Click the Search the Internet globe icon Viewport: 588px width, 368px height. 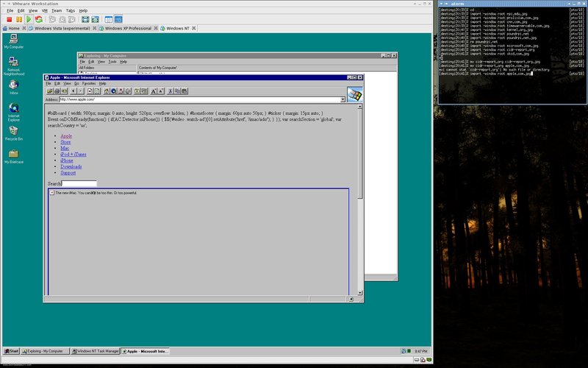coord(114,91)
